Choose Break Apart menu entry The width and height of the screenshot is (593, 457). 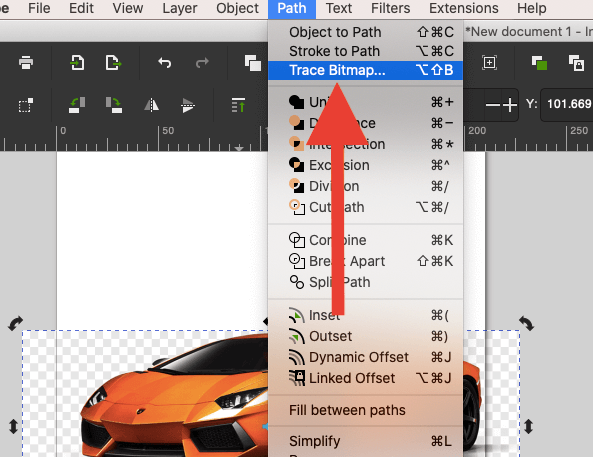(365, 261)
